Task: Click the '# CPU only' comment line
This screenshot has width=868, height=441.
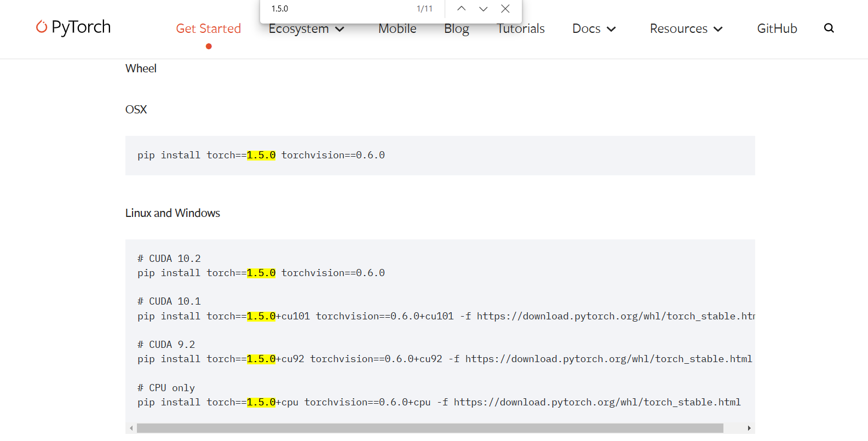Action: (166, 388)
